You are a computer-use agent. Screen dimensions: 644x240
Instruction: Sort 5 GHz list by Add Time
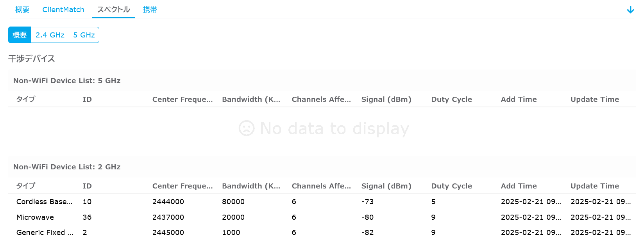point(519,100)
